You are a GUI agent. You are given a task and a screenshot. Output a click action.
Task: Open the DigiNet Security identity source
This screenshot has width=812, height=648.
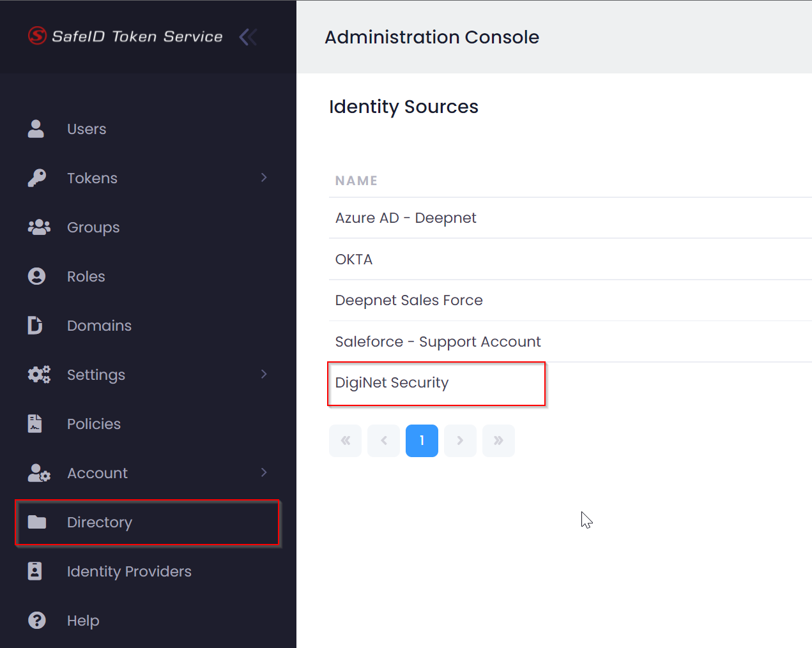[x=392, y=383]
